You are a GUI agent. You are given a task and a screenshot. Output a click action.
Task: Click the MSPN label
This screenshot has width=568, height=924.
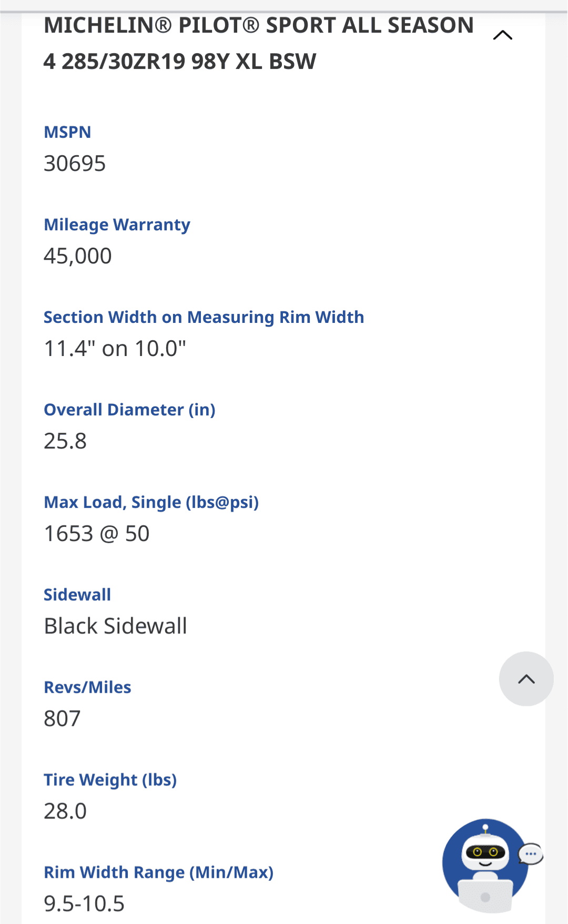pos(67,132)
